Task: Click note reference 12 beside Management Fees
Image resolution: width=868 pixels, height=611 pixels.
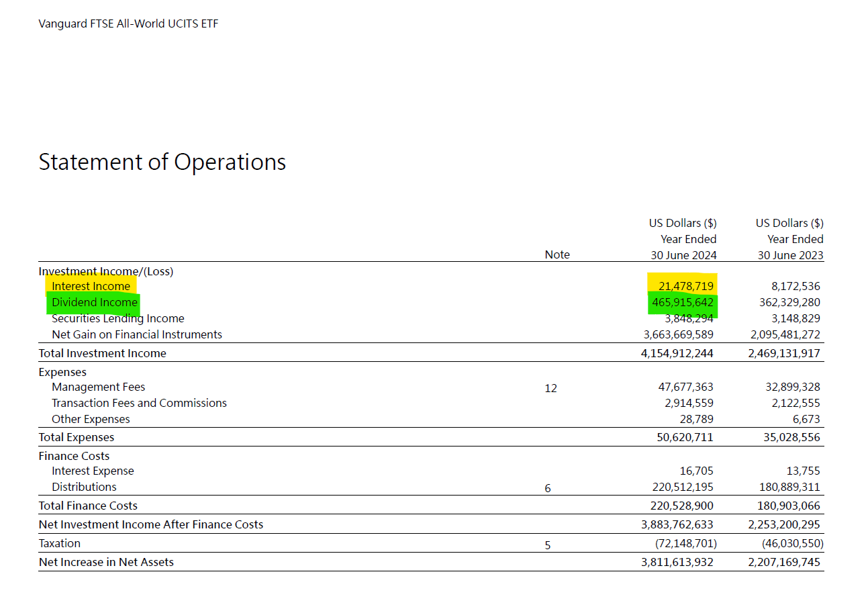Action: click(550, 388)
